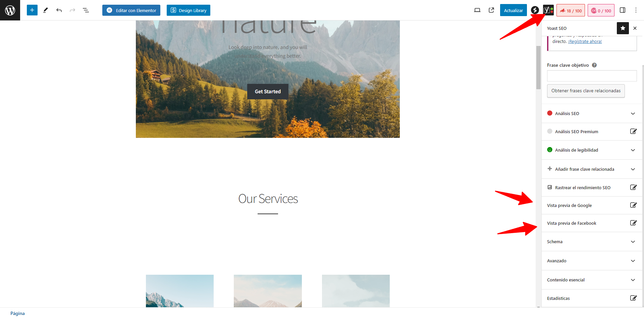Viewport: 644px width, 319px height.
Task: Open the laptop preview device icon
Action: [x=477, y=10]
